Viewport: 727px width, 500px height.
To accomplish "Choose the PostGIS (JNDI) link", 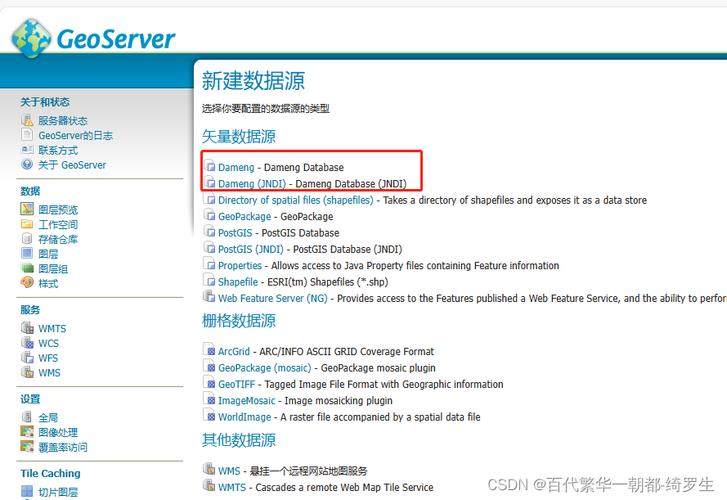I will pyautogui.click(x=250, y=249).
